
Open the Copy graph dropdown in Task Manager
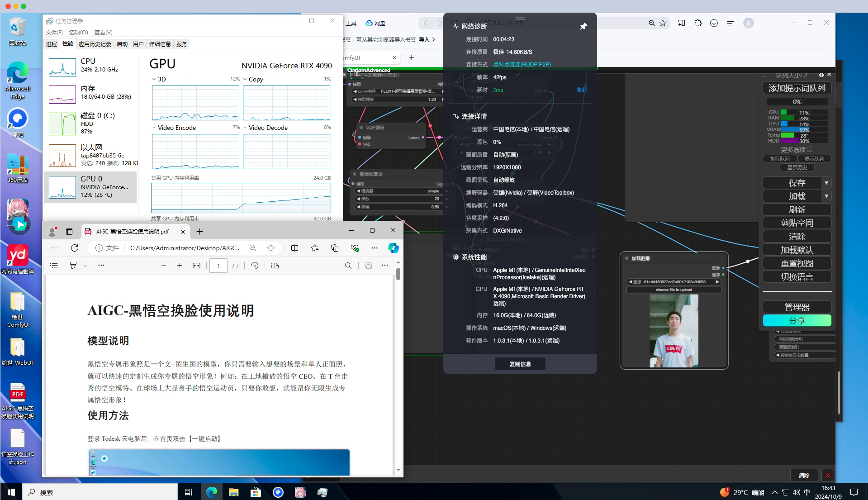click(x=245, y=79)
